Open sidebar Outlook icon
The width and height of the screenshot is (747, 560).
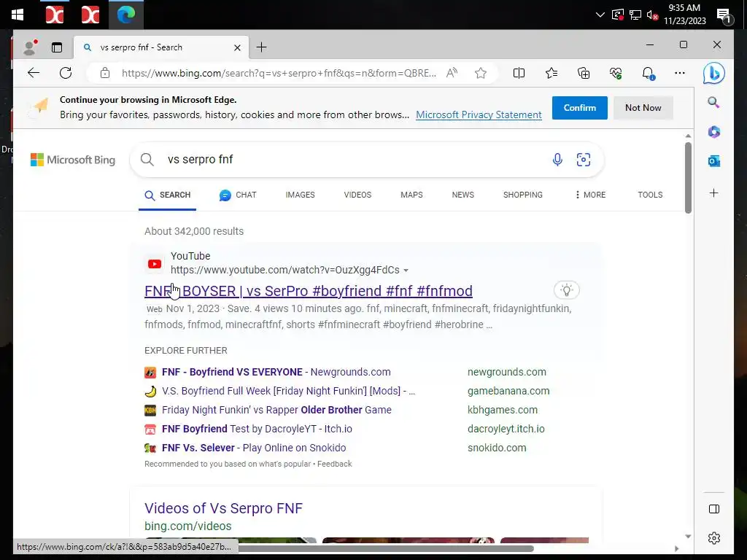[x=713, y=161]
